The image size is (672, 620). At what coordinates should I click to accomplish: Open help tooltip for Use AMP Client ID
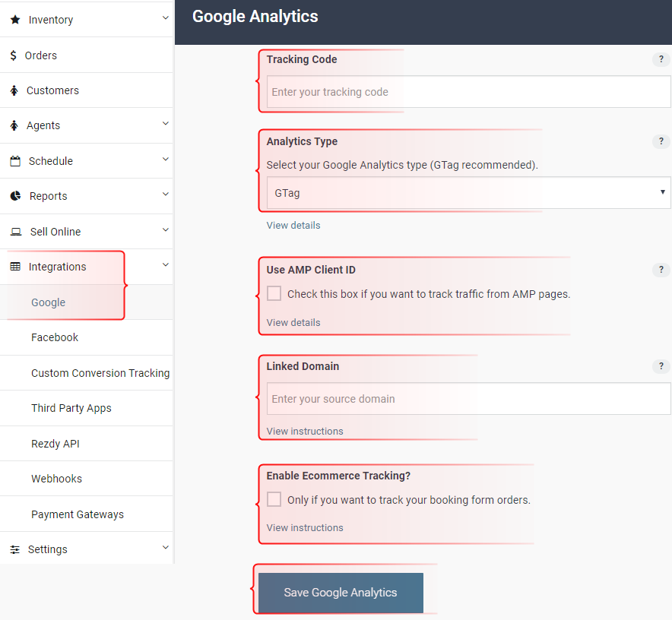click(x=661, y=270)
